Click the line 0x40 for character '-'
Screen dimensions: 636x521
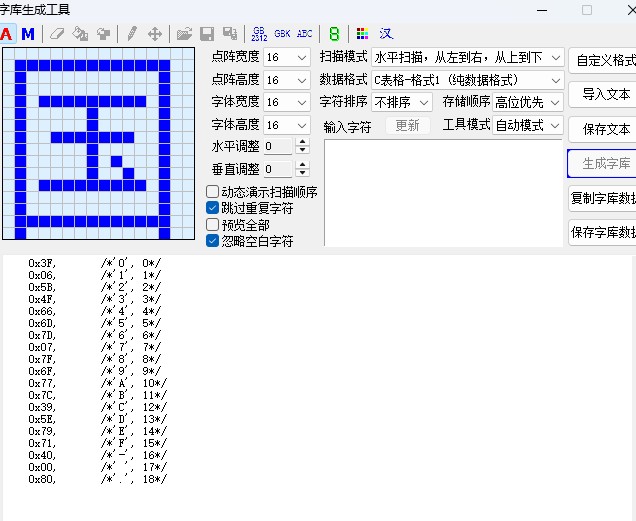click(97, 455)
